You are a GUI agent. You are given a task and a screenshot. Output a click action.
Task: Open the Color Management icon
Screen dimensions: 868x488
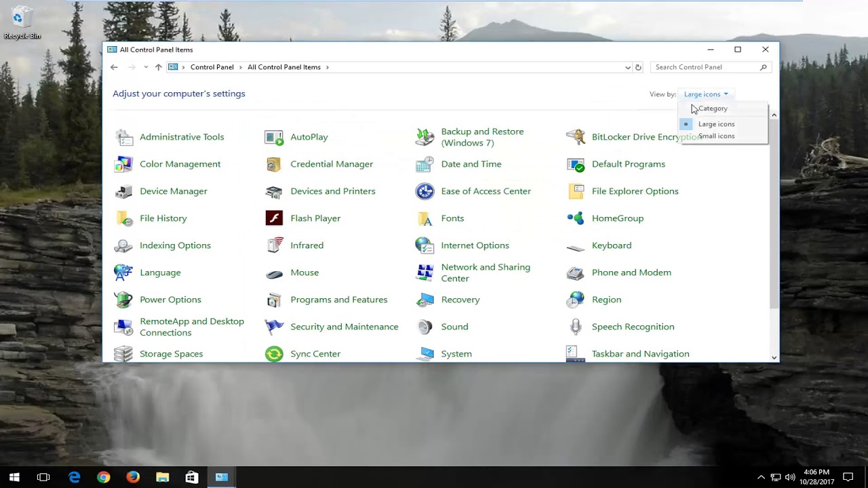pyautogui.click(x=124, y=164)
